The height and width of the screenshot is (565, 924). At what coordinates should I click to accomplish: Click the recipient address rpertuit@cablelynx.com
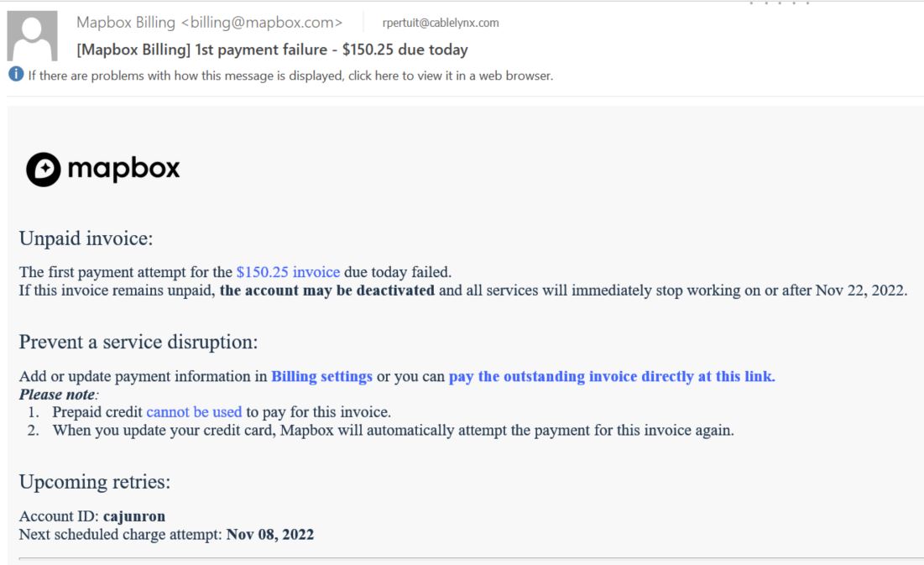(441, 23)
